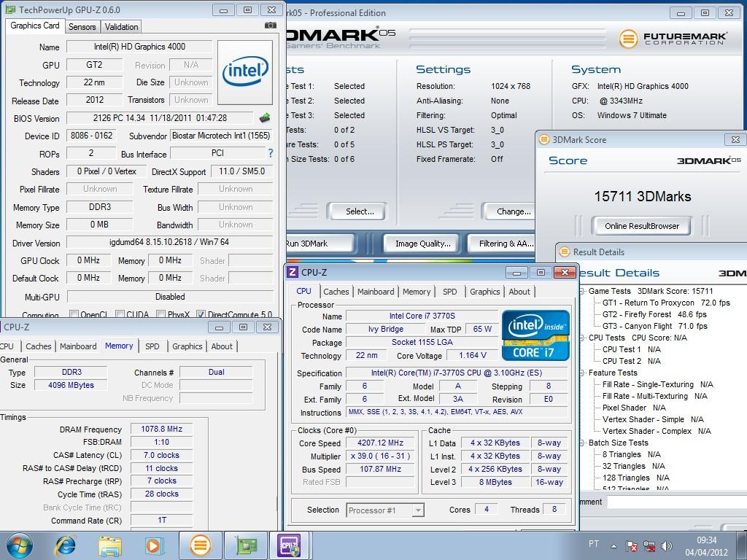Open the Windows Start orb
The width and height of the screenshot is (747, 560).
point(20,545)
